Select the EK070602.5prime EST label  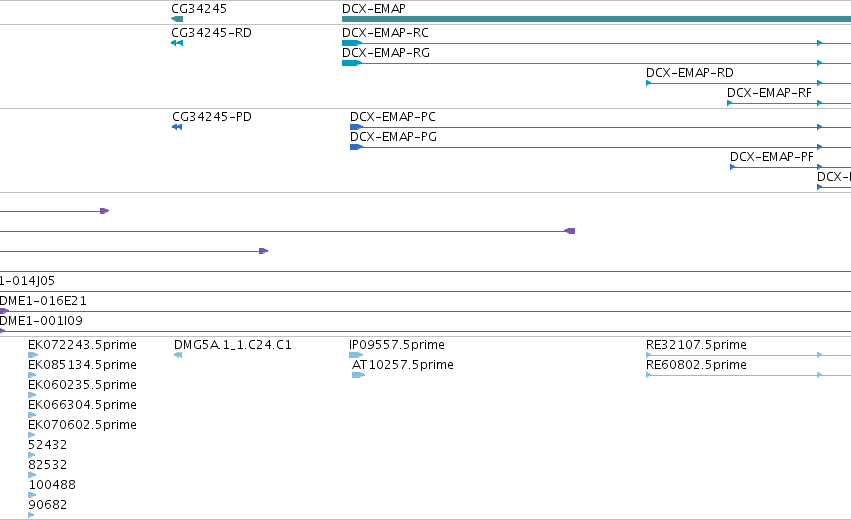82,425
